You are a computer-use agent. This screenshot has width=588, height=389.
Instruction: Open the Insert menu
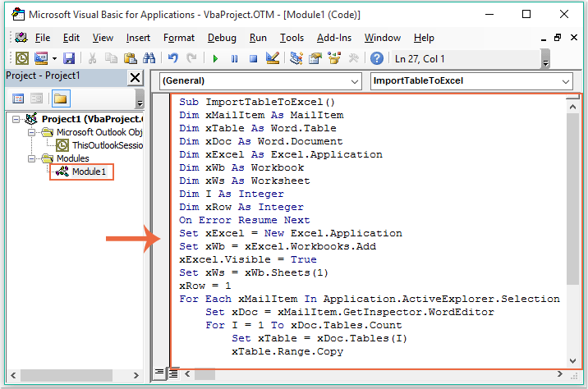tap(138, 38)
